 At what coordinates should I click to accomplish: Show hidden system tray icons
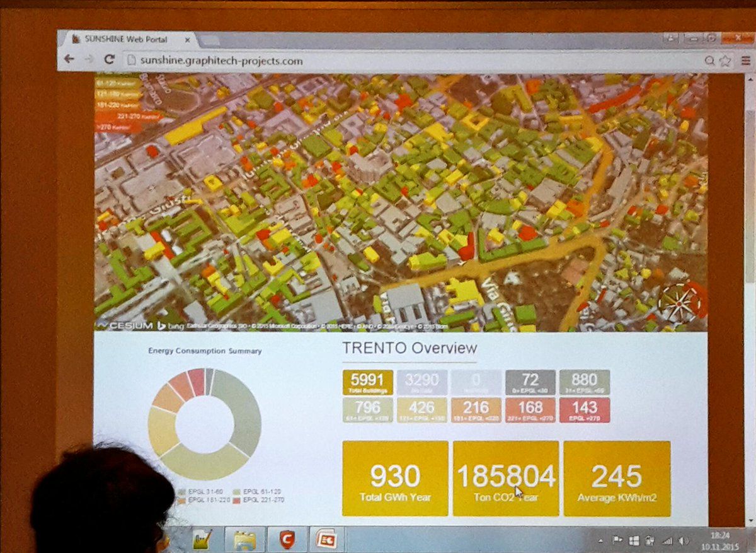click(600, 541)
